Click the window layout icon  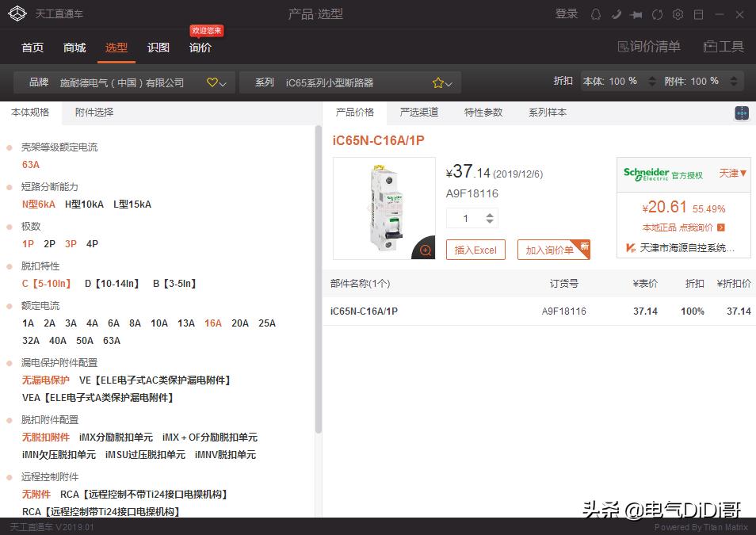pyautogui.click(x=698, y=14)
